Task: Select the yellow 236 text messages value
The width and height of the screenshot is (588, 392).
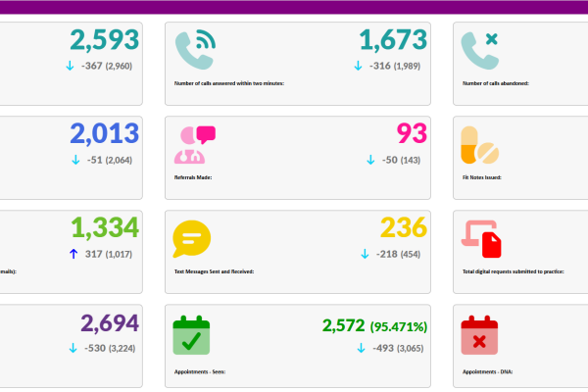Action: (x=404, y=227)
